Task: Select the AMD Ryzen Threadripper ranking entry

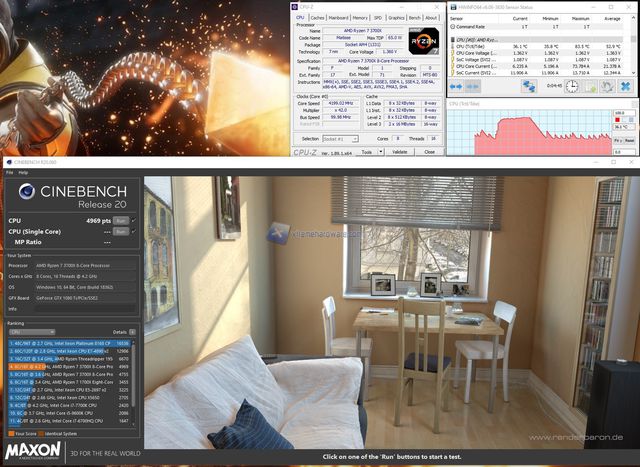Action: coord(70,358)
